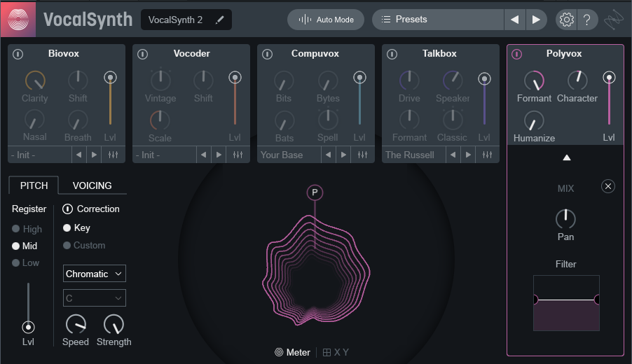This screenshot has height=364, width=632.
Task: Open Compuvox advanced mixer sliders icon
Action: tap(362, 155)
